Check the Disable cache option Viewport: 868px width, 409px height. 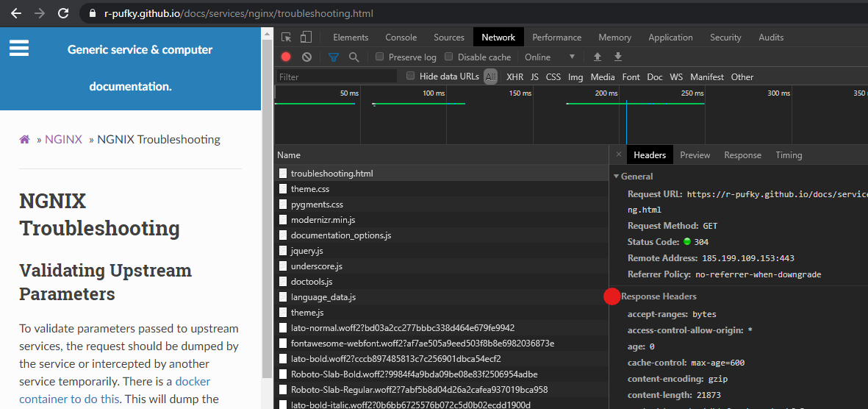click(x=448, y=57)
